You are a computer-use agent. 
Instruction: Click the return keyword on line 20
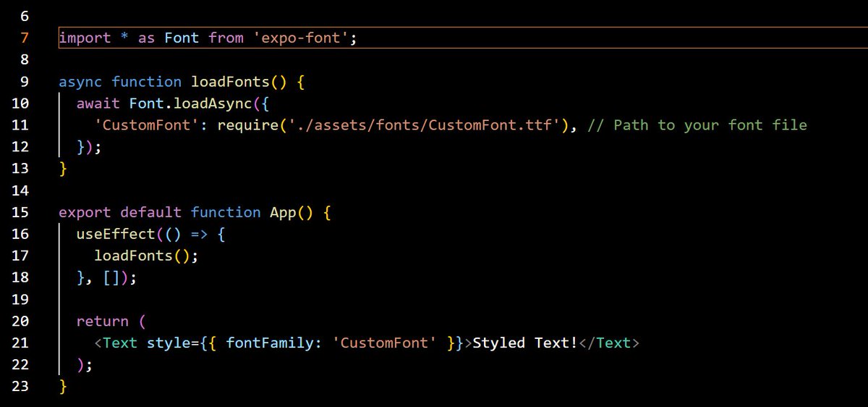point(103,320)
